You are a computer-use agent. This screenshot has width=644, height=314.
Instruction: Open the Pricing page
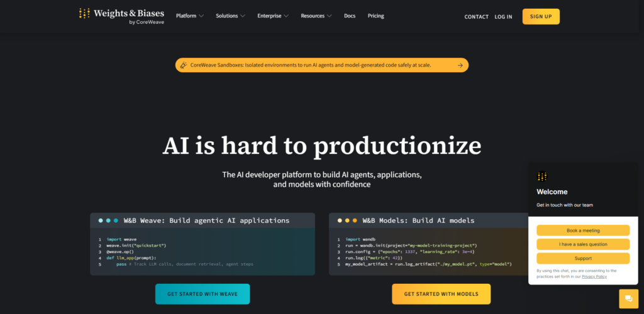(x=376, y=16)
